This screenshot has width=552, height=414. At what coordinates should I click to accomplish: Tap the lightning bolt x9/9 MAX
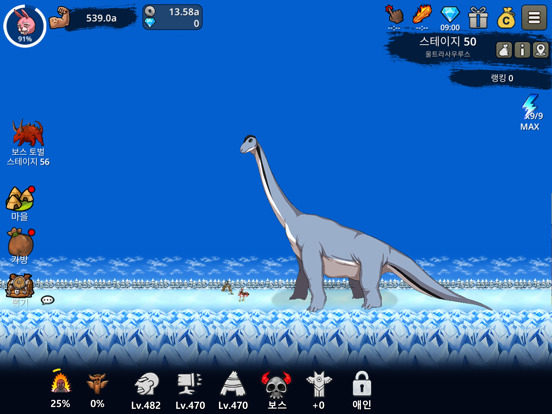531,112
